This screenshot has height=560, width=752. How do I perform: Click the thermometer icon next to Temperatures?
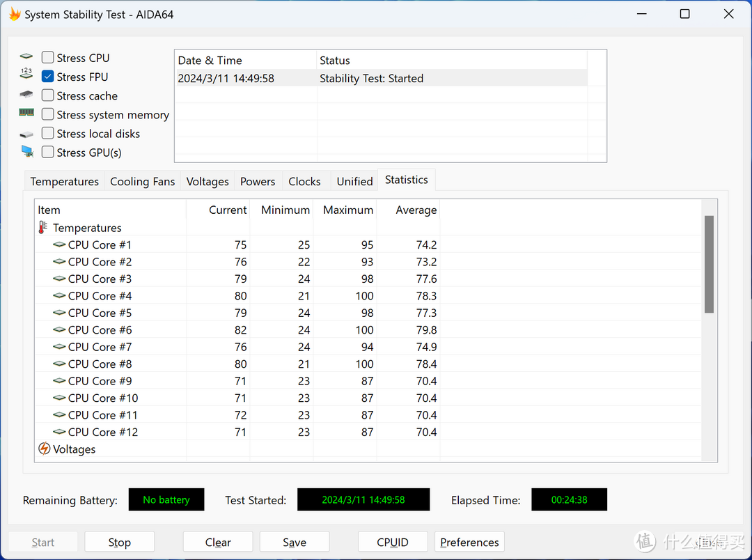coord(43,228)
